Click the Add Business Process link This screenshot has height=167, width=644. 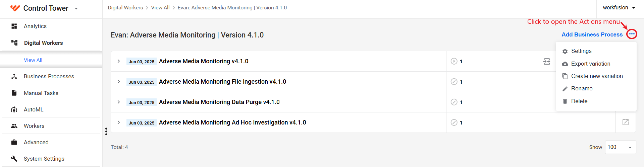pos(592,34)
